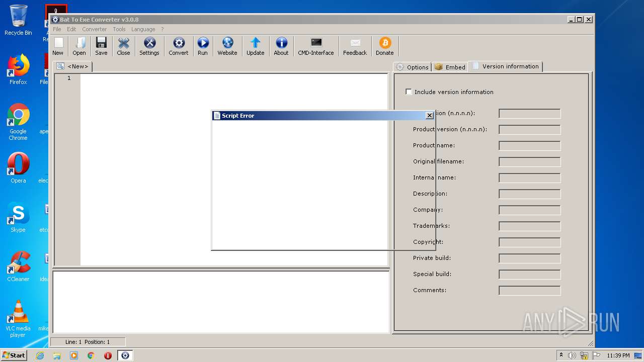Click the File version input field

click(529, 114)
